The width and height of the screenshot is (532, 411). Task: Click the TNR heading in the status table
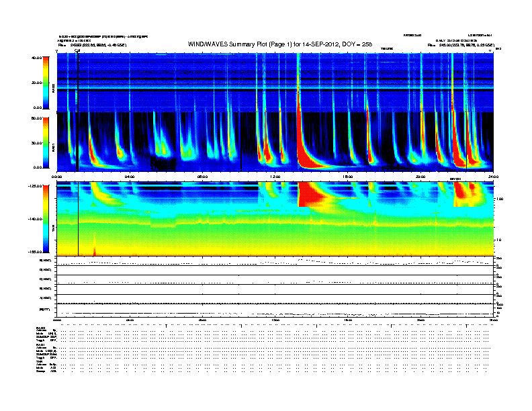39,362
